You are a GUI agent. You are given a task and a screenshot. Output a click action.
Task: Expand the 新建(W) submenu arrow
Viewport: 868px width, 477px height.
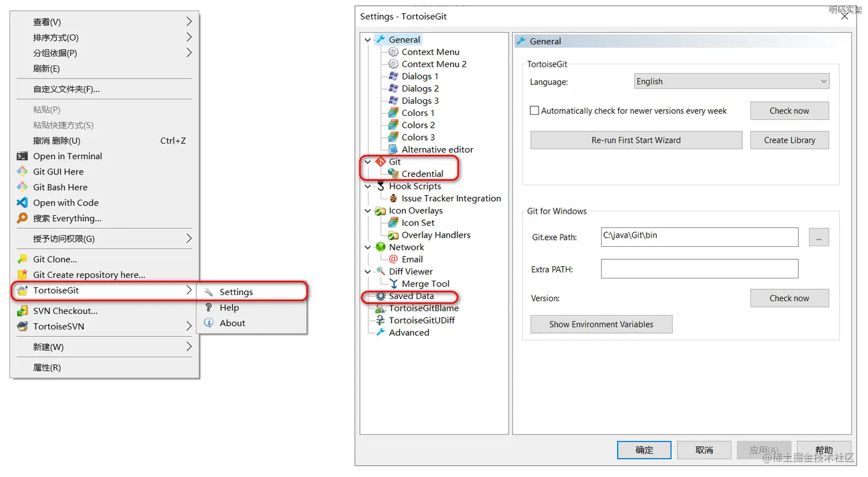189,347
